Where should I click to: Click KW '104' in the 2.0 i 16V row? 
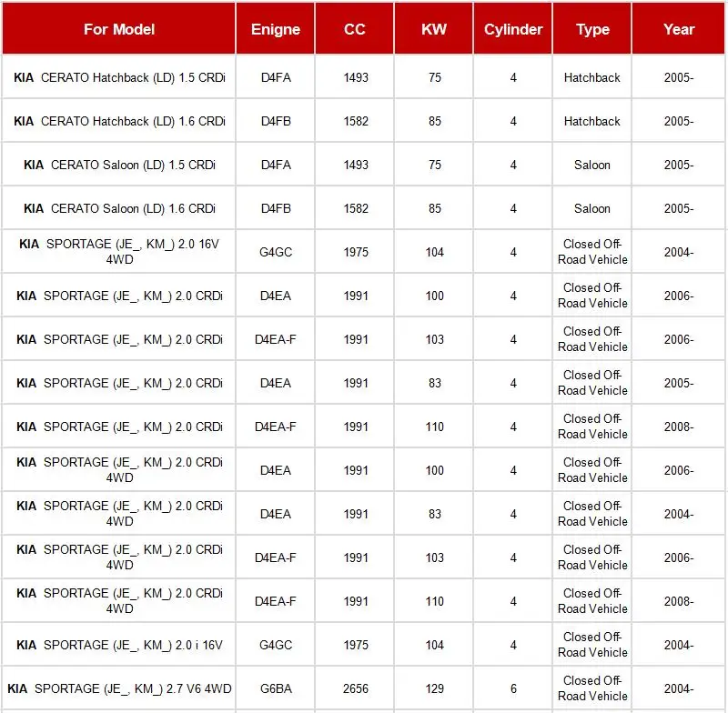(435, 645)
